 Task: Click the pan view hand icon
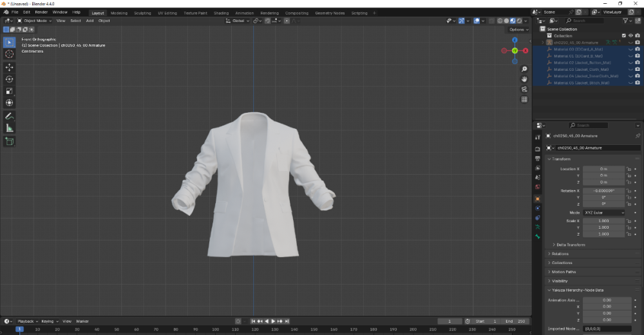click(x=524, y=79)
